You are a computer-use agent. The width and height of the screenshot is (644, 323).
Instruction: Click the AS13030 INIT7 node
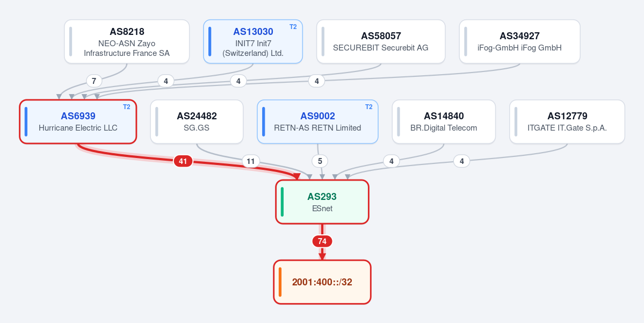pyautogui.click(x=253, y=41)
